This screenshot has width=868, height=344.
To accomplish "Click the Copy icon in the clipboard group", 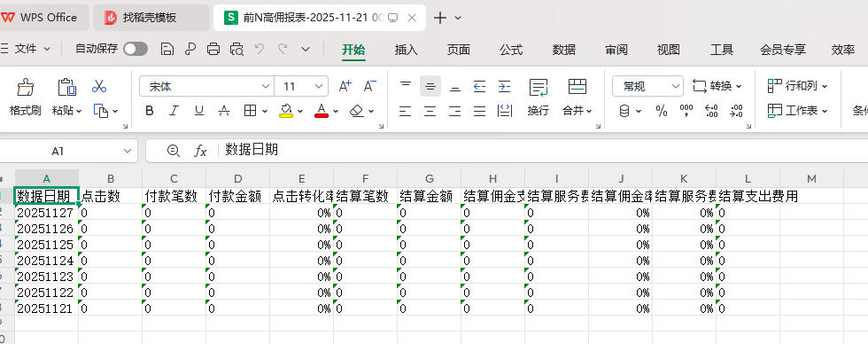I will [x=100, y=111].
